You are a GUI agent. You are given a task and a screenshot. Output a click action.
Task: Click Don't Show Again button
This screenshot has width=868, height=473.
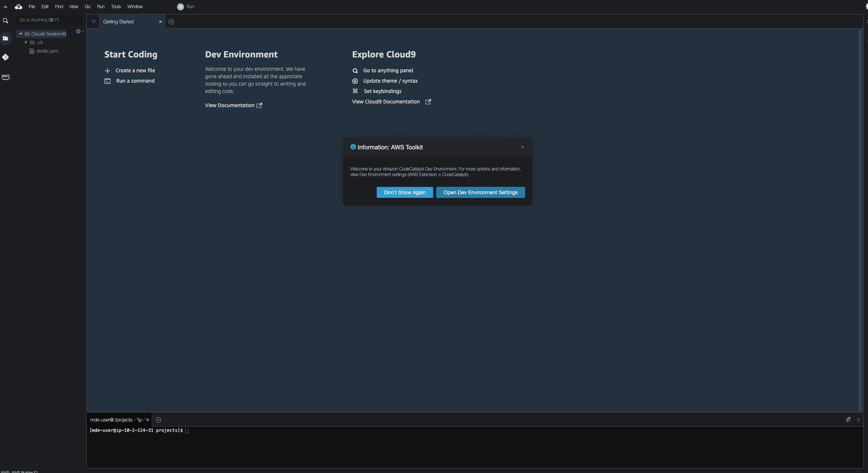(405, 192)
